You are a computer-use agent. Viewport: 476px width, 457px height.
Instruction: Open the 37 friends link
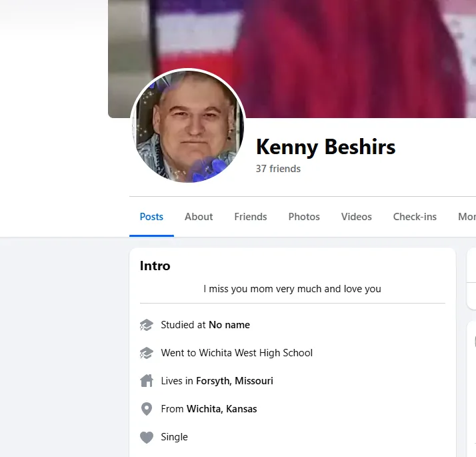278,169
